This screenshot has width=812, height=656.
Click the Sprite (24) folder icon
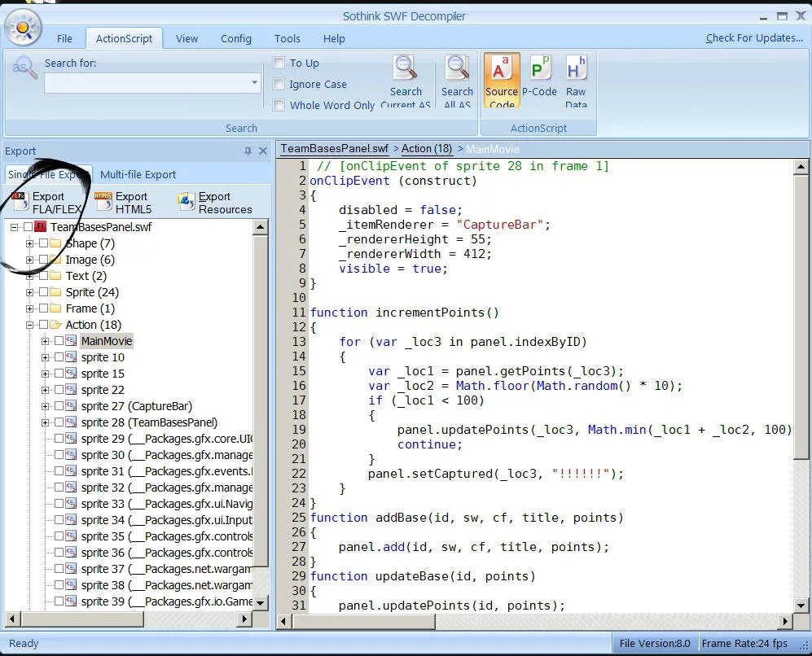(56, 292)
